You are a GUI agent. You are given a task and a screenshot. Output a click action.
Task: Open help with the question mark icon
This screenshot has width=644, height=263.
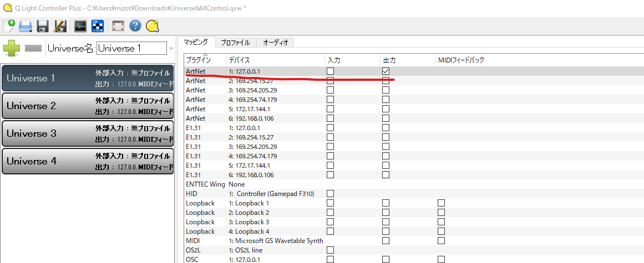(135, 26)
